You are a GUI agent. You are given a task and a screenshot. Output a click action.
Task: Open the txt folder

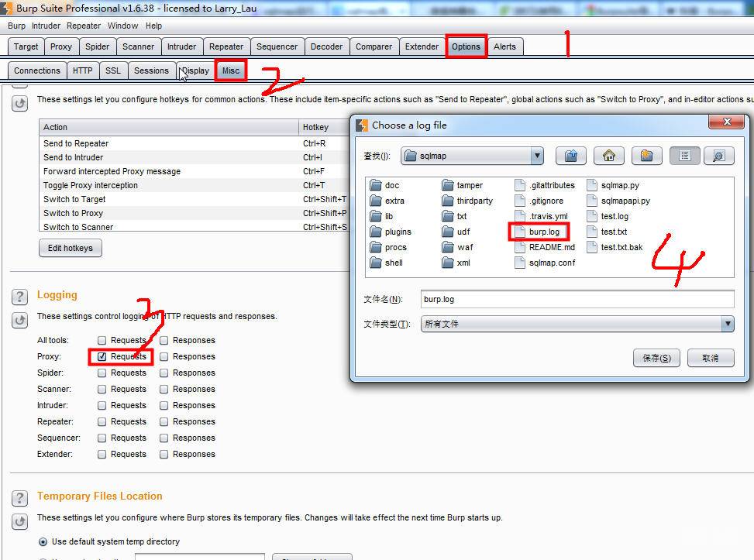454,216
